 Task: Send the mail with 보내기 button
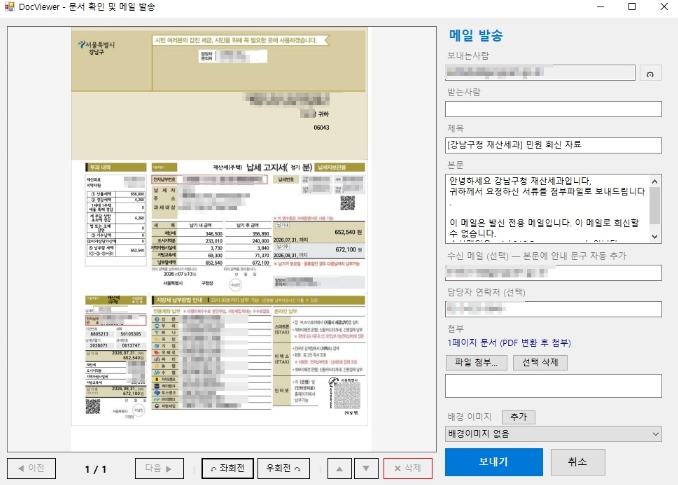coord(494,462)
